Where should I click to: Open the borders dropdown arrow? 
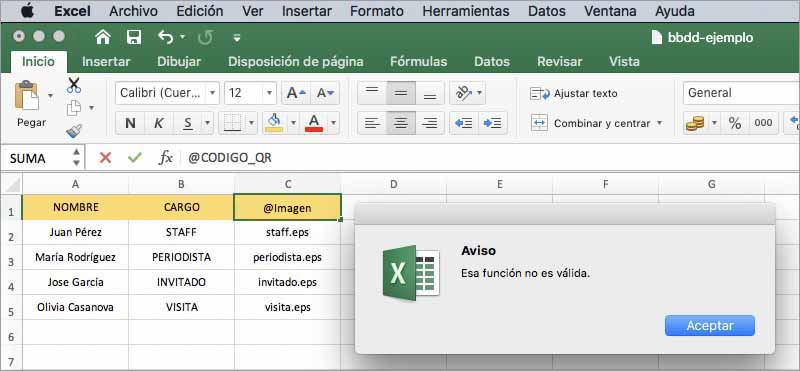pyautogui.click(x=252, y=123)
